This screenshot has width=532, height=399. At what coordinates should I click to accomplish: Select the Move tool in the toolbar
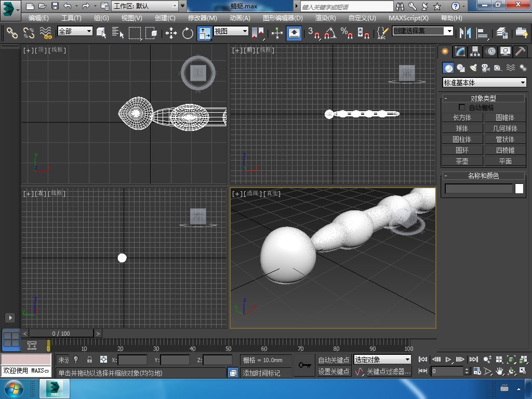171,33
